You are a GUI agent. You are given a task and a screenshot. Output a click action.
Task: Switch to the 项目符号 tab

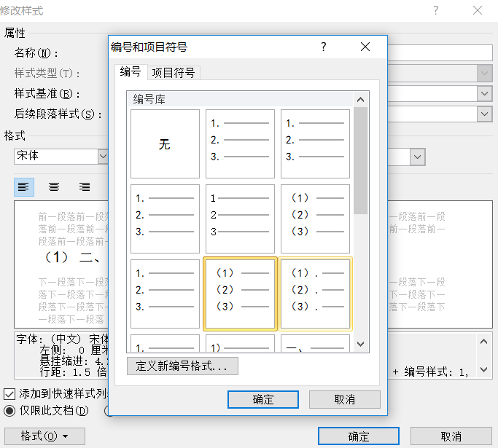pos(173,73)
